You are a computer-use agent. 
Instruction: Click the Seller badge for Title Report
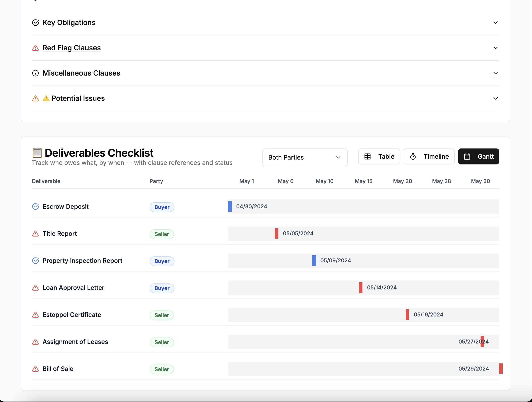[x=161, y=234]
